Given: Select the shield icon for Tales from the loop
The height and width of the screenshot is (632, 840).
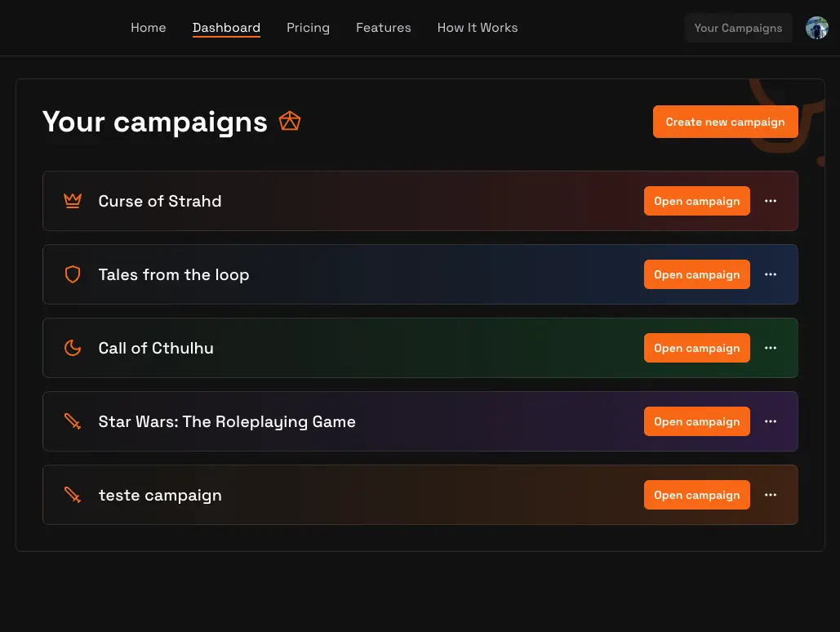Looking at the screenshot, I should pos(73,274).
